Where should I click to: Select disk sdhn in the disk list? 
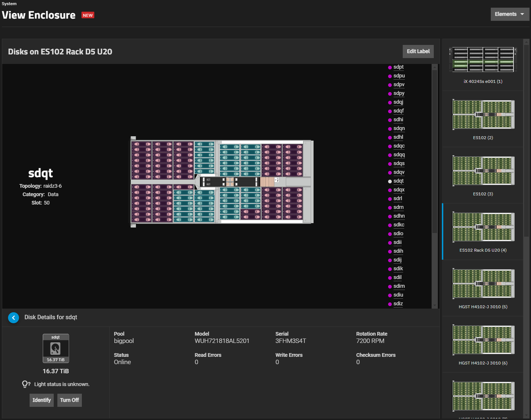399,216
